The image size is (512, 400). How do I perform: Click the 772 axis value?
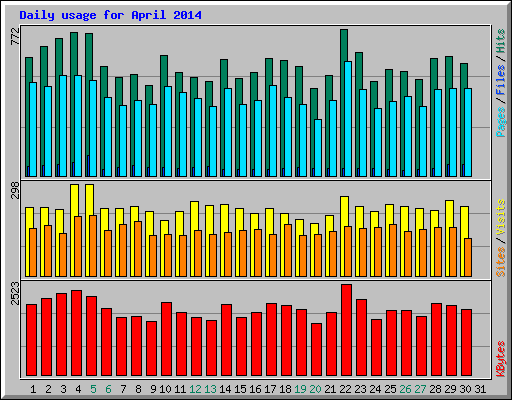coord(15,36)
